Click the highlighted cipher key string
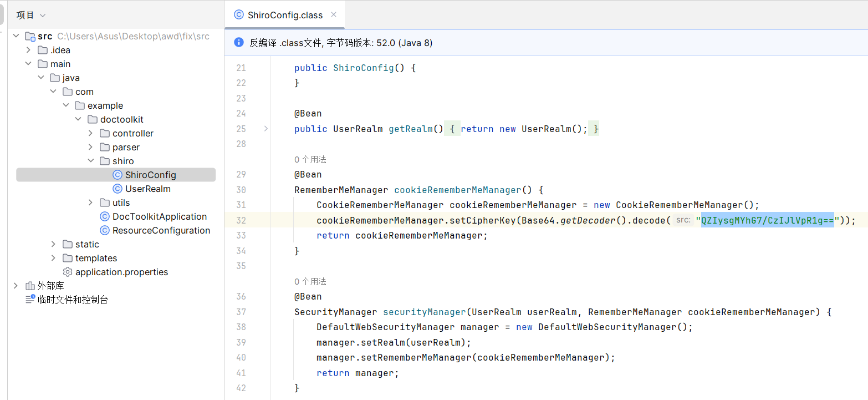Image resolution: width=868 pixels, height=400 pixels. coord(767,220)
